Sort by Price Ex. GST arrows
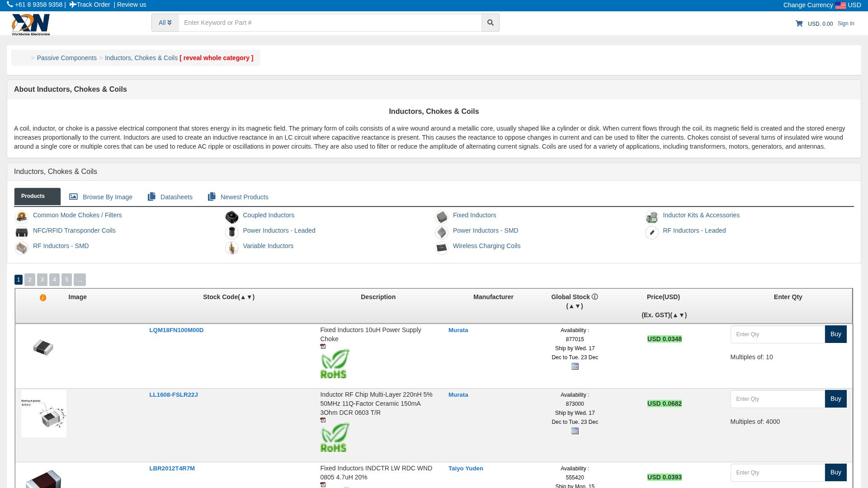 (x=679, y=315)
